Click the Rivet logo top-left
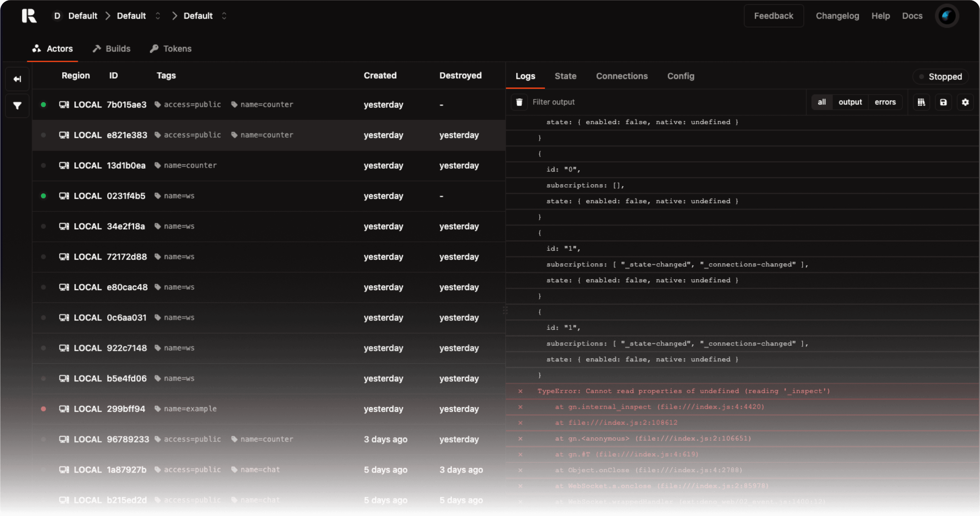This screenshot has width=980, height=516. 29,16
